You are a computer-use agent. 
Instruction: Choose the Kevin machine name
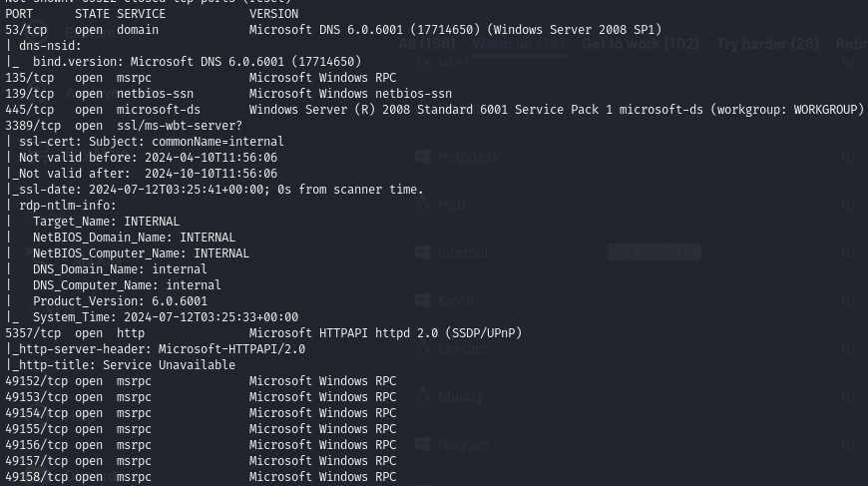point(456,299)
